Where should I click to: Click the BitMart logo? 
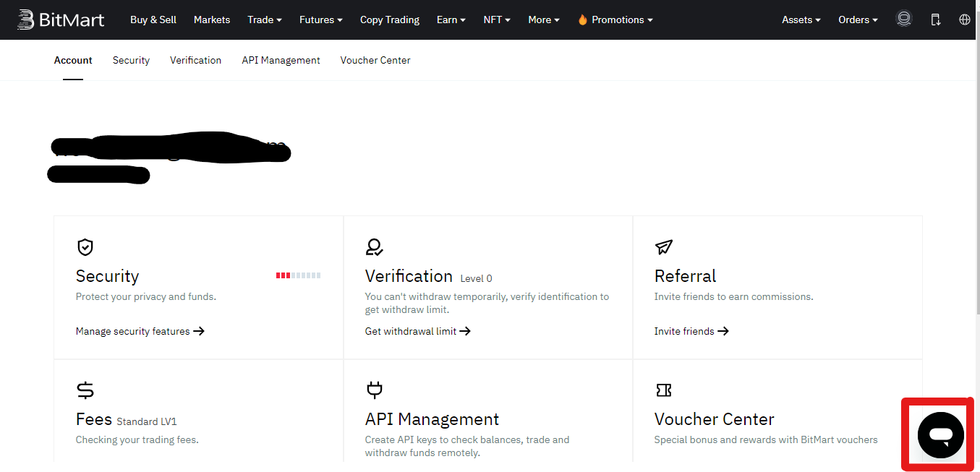(x=61, y=20)
